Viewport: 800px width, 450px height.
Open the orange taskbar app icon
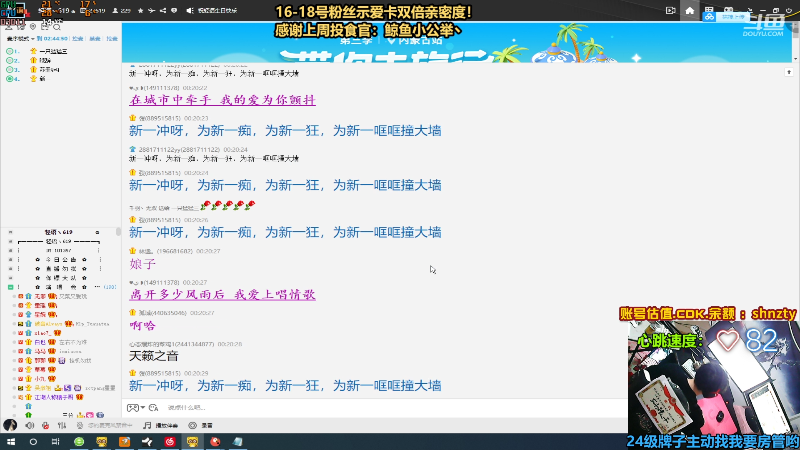(124, 442)
